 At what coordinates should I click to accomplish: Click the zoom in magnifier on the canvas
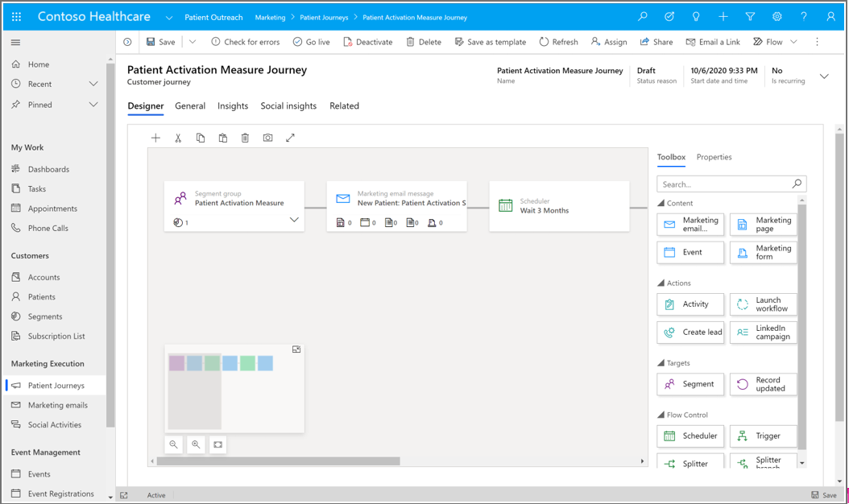coord(196,444)
